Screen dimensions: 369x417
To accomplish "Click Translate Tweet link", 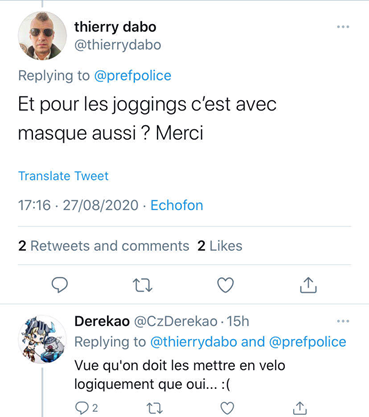I will click(63, 176).
